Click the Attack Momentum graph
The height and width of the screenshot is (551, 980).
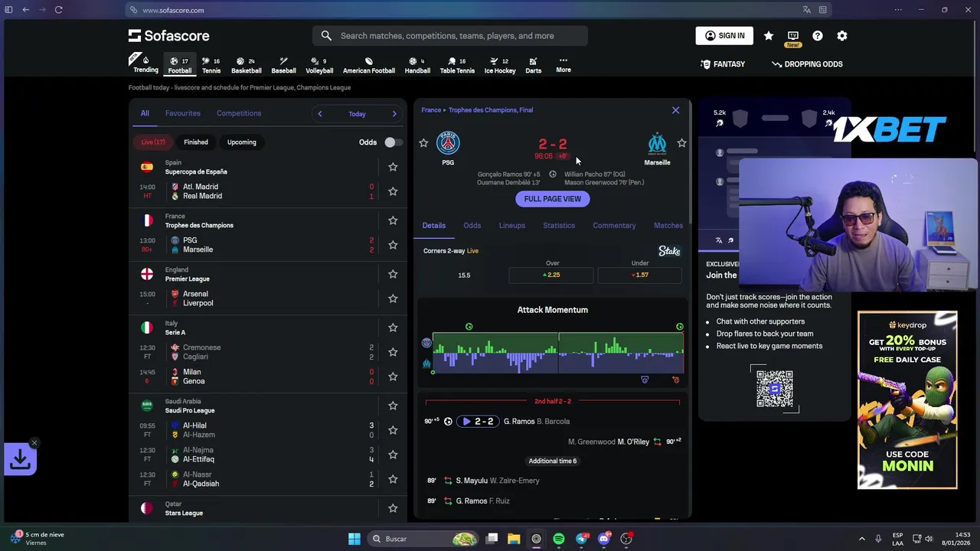pyautogui.click(x=557, y=354)
